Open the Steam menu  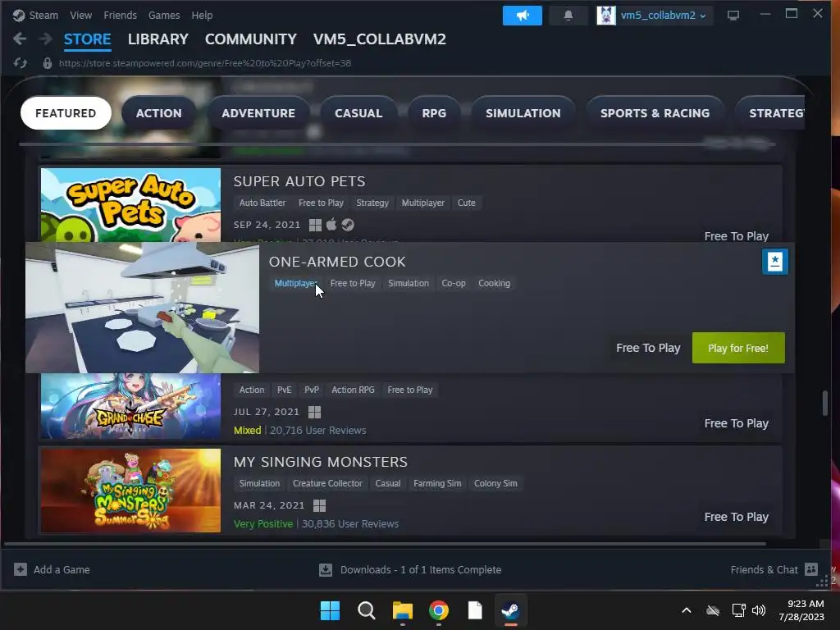[43, 15]
